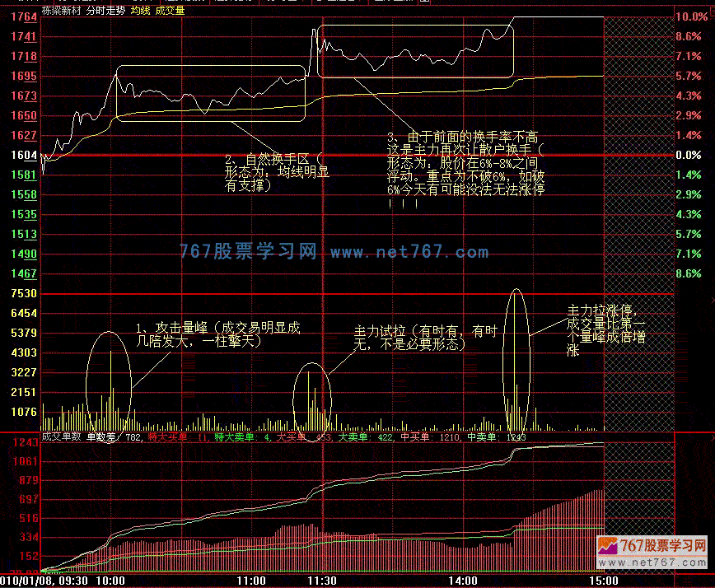Click the 攻击量峰 annotation text
Image resolution: width=715 pixels, height=588 pixels.
pos(218,334)
